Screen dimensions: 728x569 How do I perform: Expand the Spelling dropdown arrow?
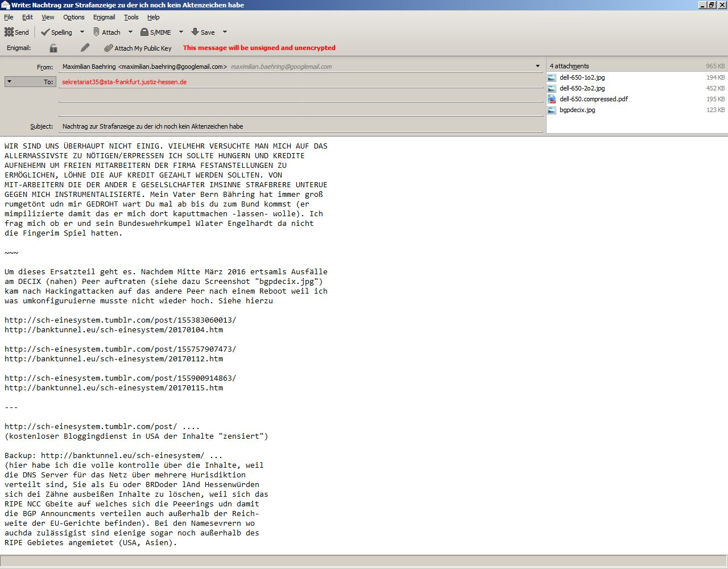pos(82,32)
